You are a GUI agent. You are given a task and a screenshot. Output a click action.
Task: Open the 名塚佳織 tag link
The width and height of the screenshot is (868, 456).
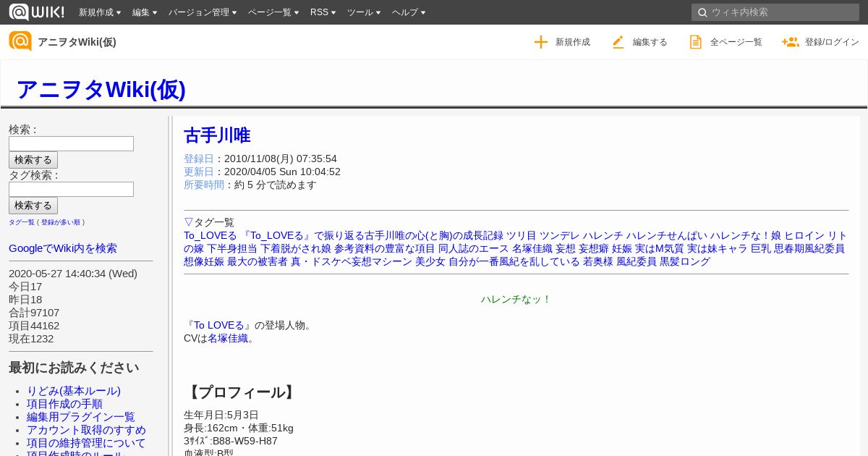pyautogui.click(x=532, y=248)
